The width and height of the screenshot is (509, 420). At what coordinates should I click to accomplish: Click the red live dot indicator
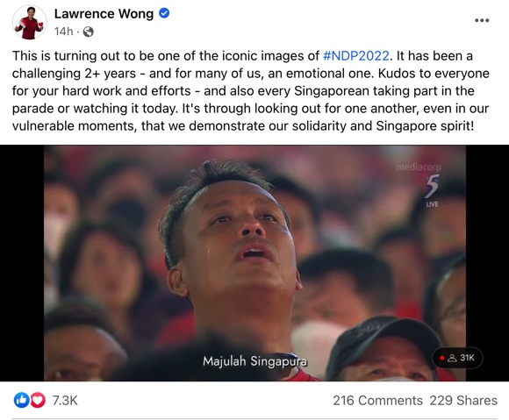[441, 358]
